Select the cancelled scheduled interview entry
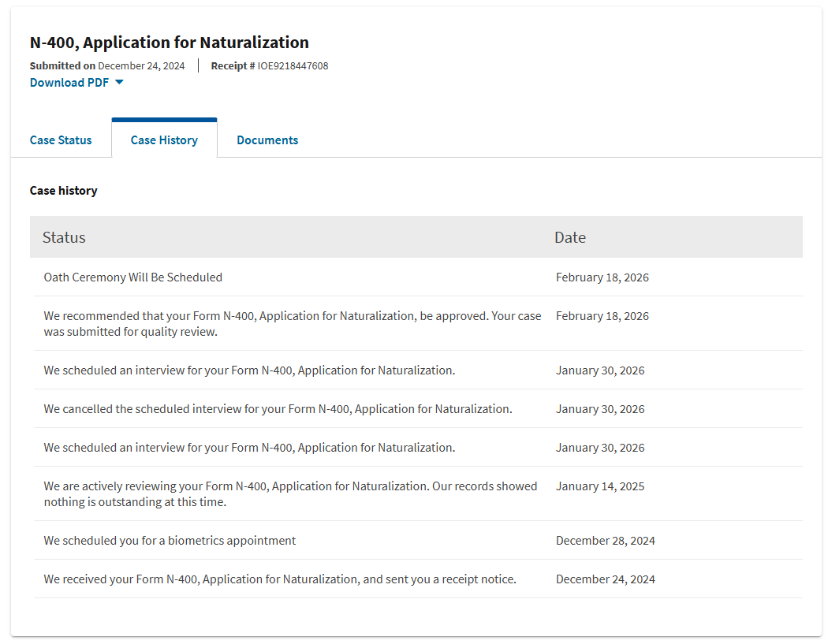This screenshot has width=828, height=644. [278, 409]
